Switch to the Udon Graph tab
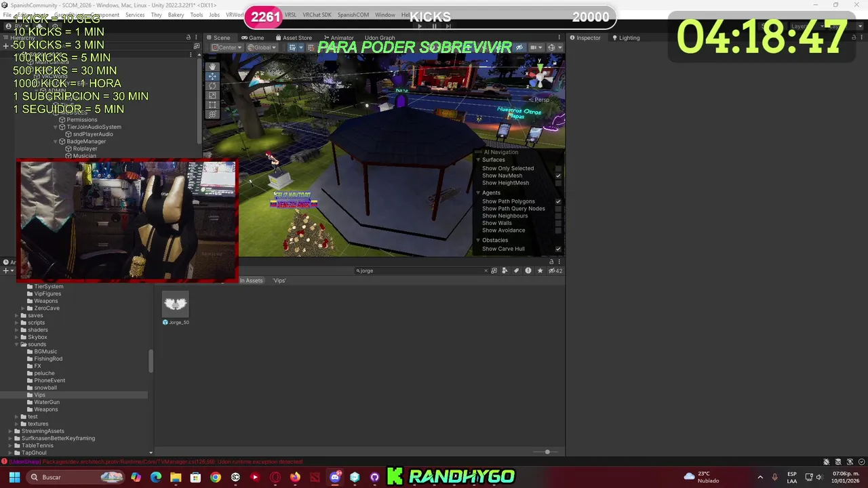Image resolution: width=868 pixels, height=488 pixels. pyautogui.click(x=380, y=38)
